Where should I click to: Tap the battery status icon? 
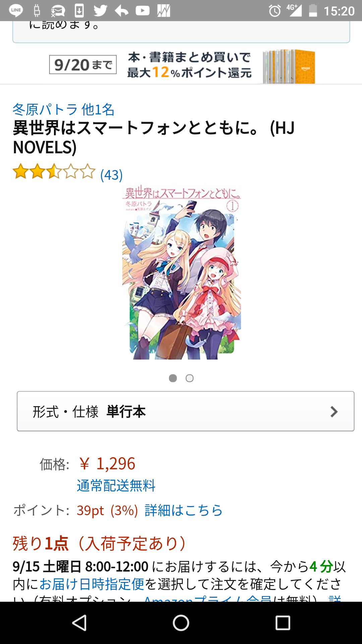coord(313,10)
